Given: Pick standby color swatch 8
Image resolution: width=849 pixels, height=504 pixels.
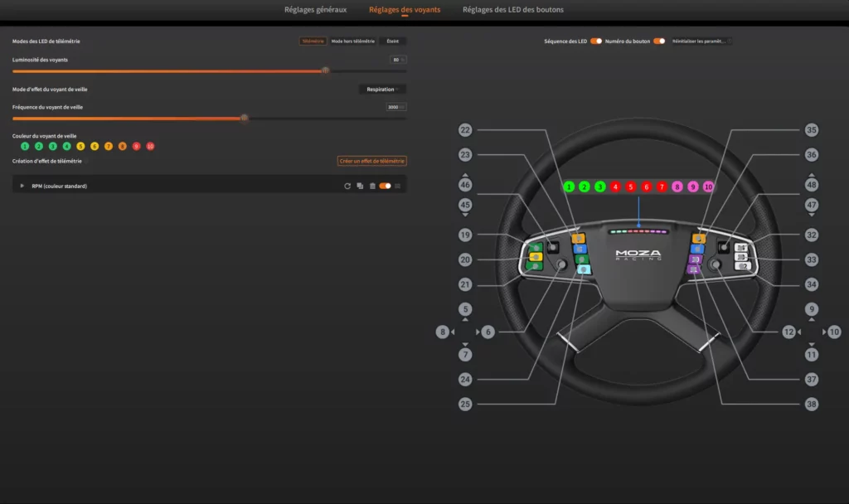Looking at the screenshot, I should tap(123, 146).
